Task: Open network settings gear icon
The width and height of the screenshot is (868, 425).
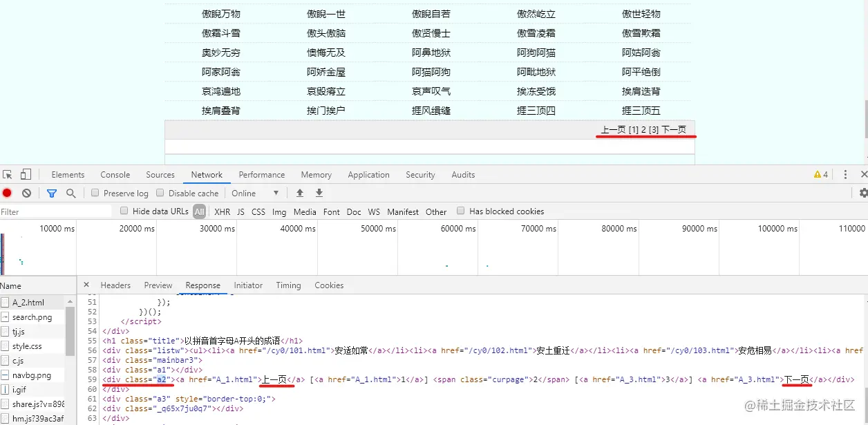Action: click(864, 193)
